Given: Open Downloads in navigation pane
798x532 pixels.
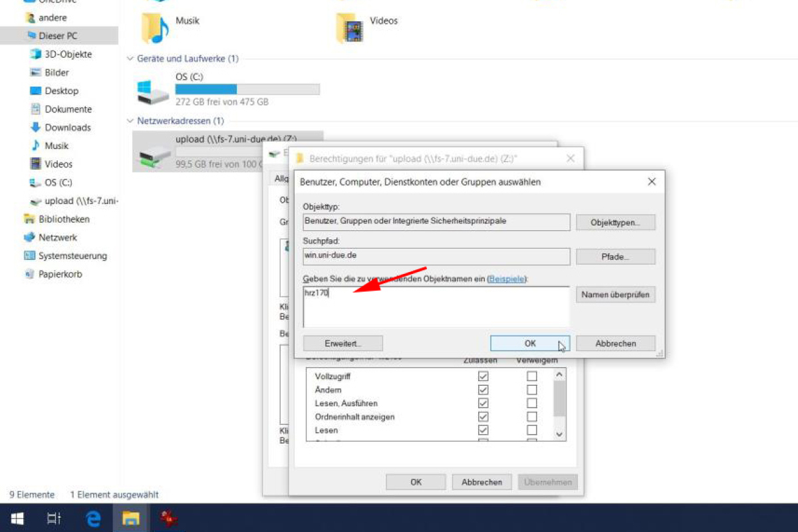Looking at the screenshot, I should pyautogui.click(x=67, y=128).
